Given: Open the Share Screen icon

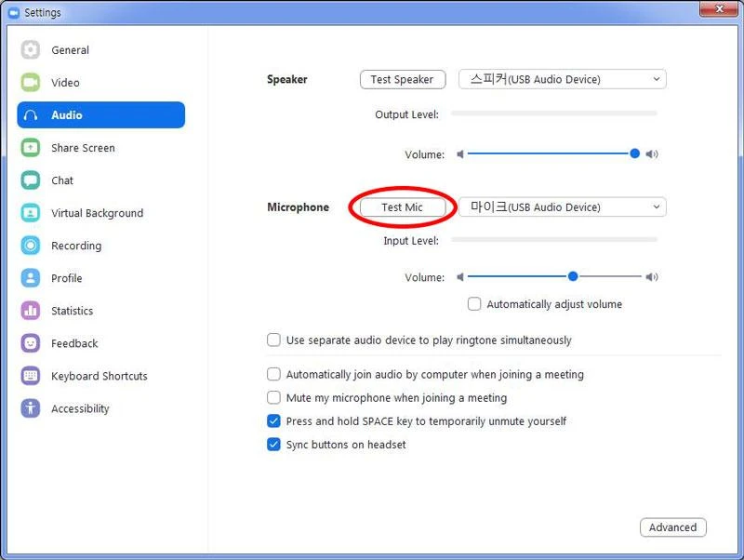Looking at the screenshot, I should (x=31, y=148).
